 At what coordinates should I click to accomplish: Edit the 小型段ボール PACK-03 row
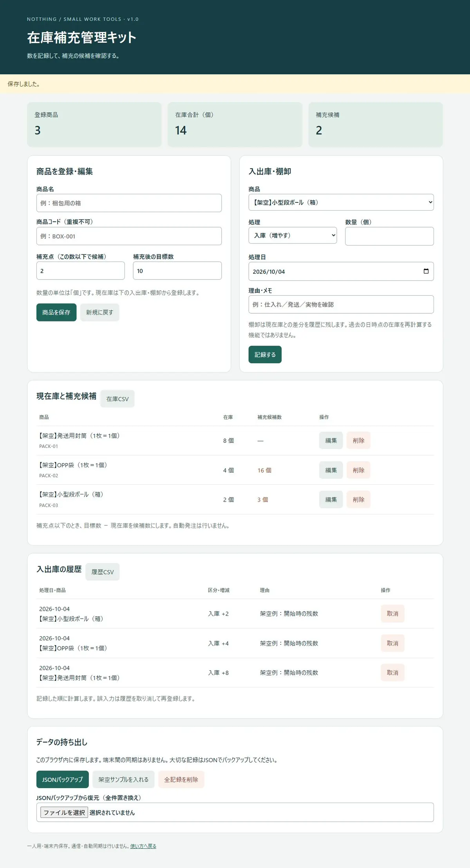[331, 499]
